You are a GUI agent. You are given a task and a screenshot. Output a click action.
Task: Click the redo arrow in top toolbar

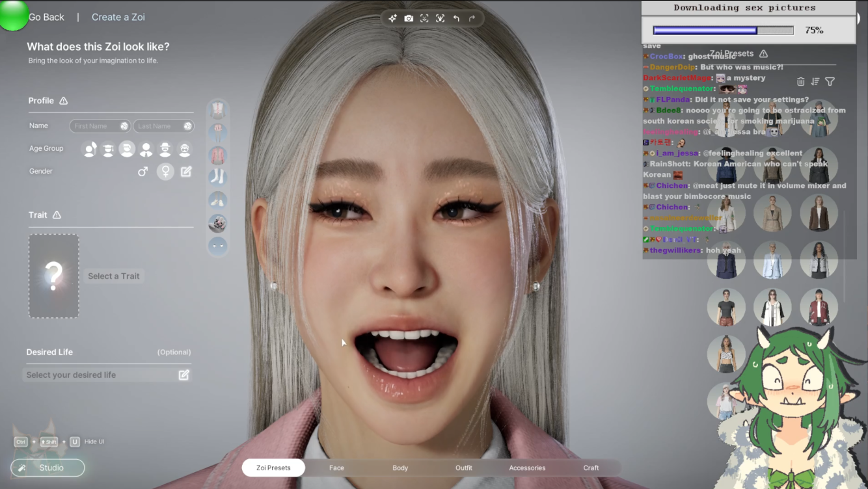point(472,18)
